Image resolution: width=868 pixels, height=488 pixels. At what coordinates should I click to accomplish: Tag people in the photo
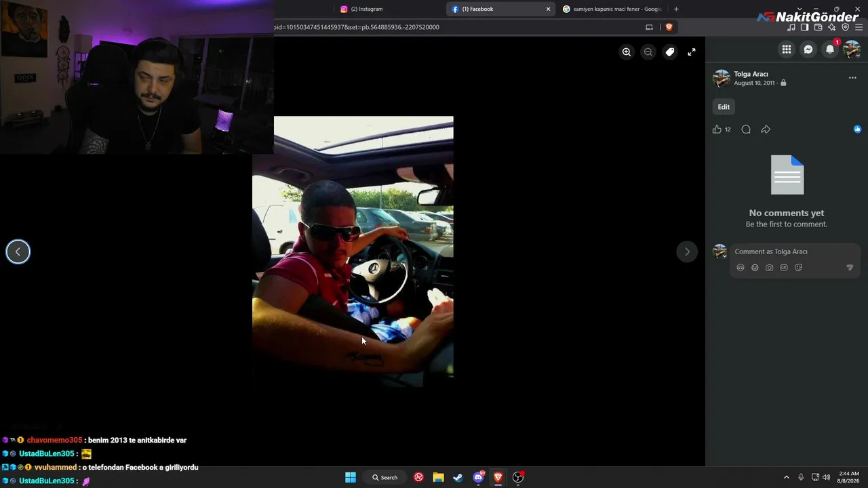tap(670, 52)
